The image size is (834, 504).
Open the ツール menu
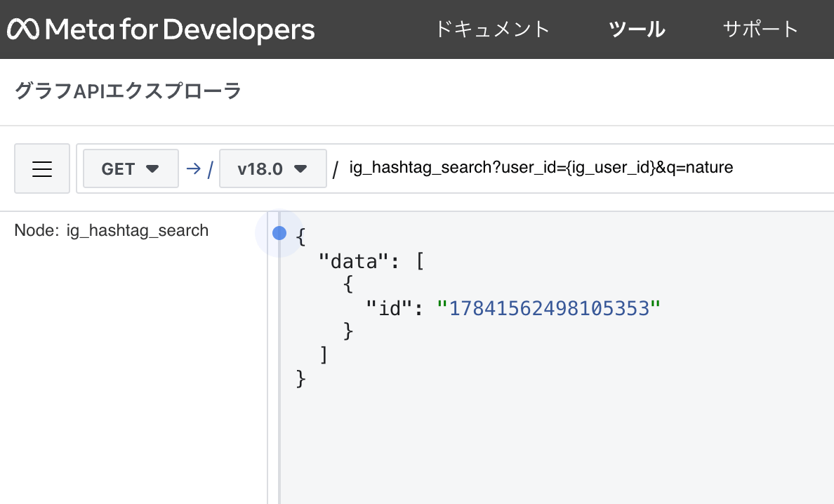tap(637, 29)
